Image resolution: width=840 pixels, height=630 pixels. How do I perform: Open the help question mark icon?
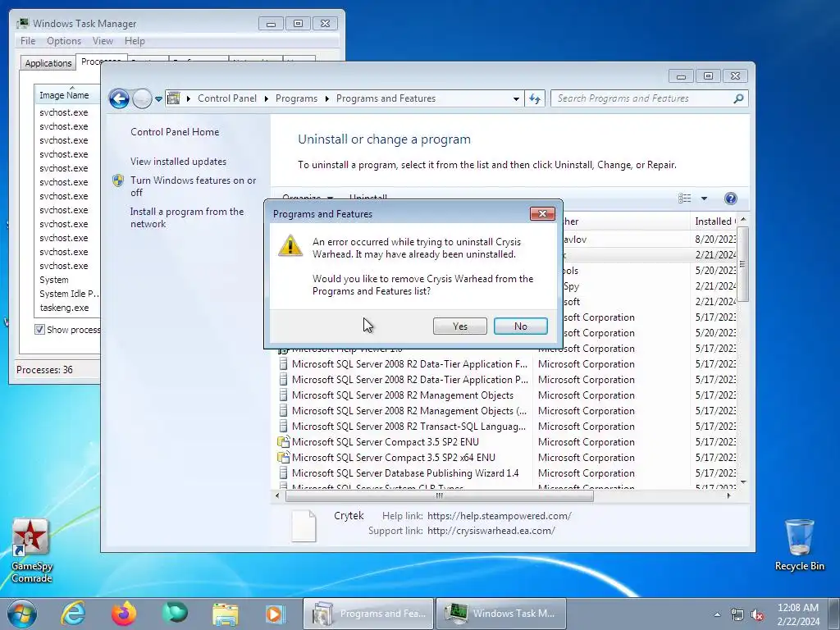[x=730, y=199]
